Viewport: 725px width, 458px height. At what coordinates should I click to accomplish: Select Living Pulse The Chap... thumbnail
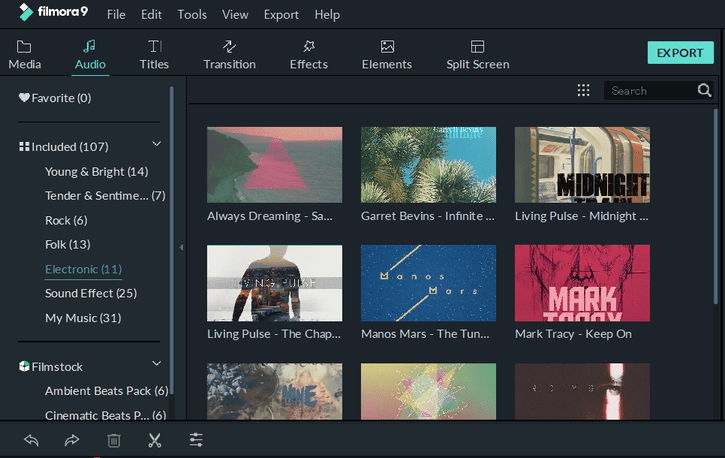pos(275,283)
